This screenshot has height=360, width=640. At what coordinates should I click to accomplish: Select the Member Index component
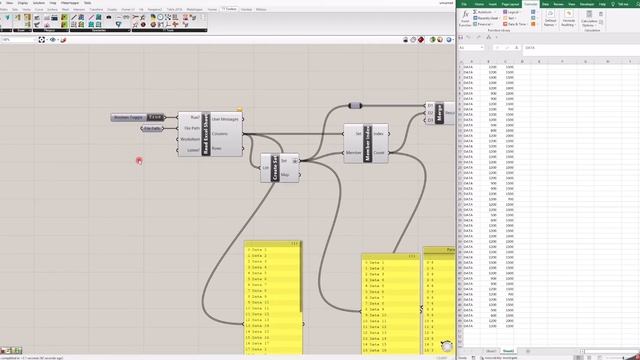coord(367,143)
